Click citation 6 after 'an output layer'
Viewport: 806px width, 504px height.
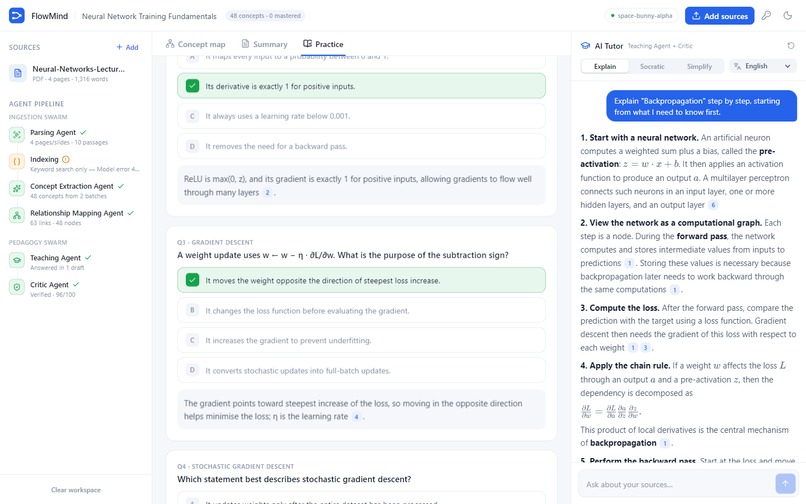click(713, 205)
